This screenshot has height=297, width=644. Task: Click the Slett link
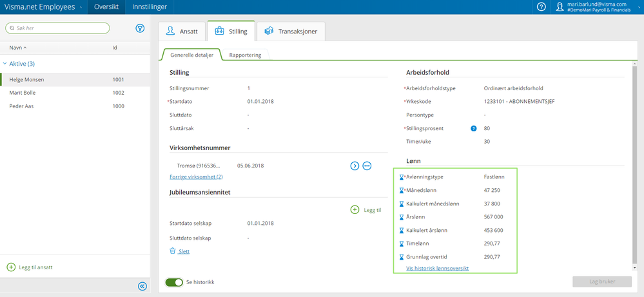pyautogui.click(x=184, y=251)
